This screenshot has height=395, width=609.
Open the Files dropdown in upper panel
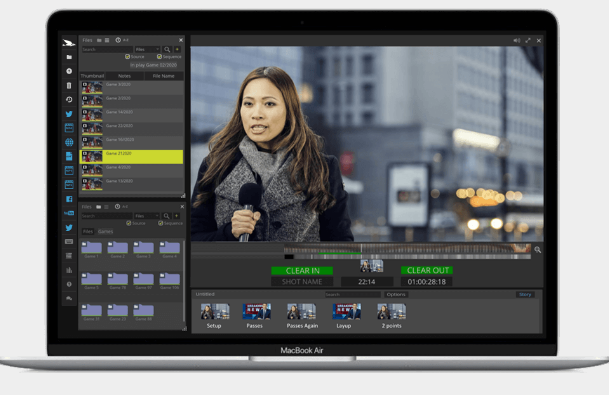click(x=147, y=49)
